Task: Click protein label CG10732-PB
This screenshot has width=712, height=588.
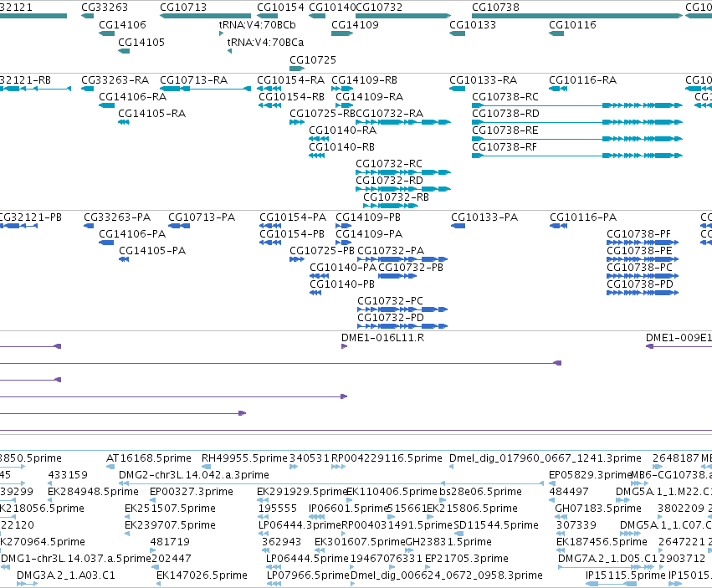Action: pyautogui.click(x=411, y=268)
